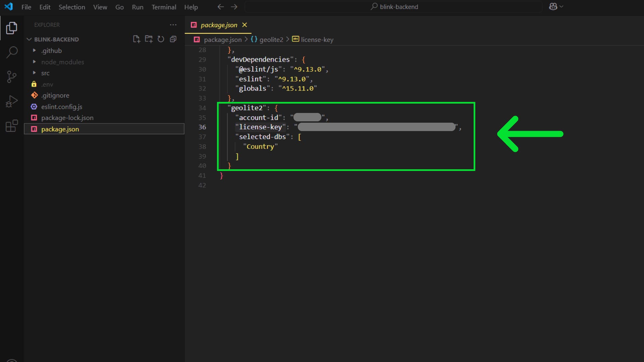Select package.json in the explorer
644x362 pixels.
(104, 129)
